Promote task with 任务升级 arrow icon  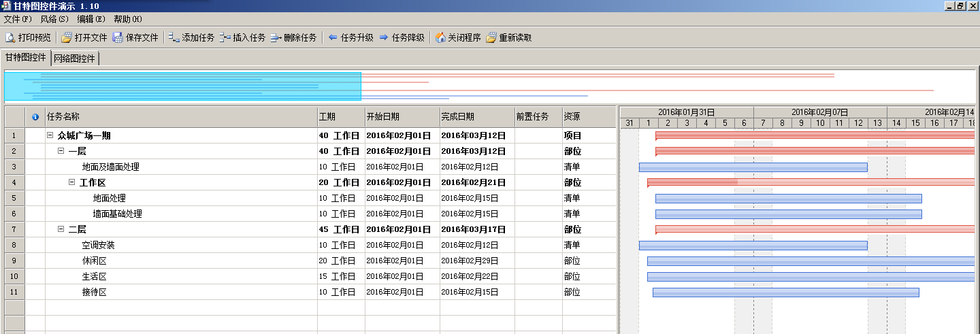click(333, 37)
